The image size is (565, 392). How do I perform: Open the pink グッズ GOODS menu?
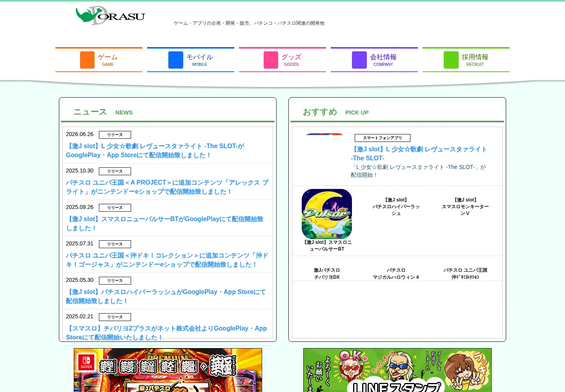282,60
